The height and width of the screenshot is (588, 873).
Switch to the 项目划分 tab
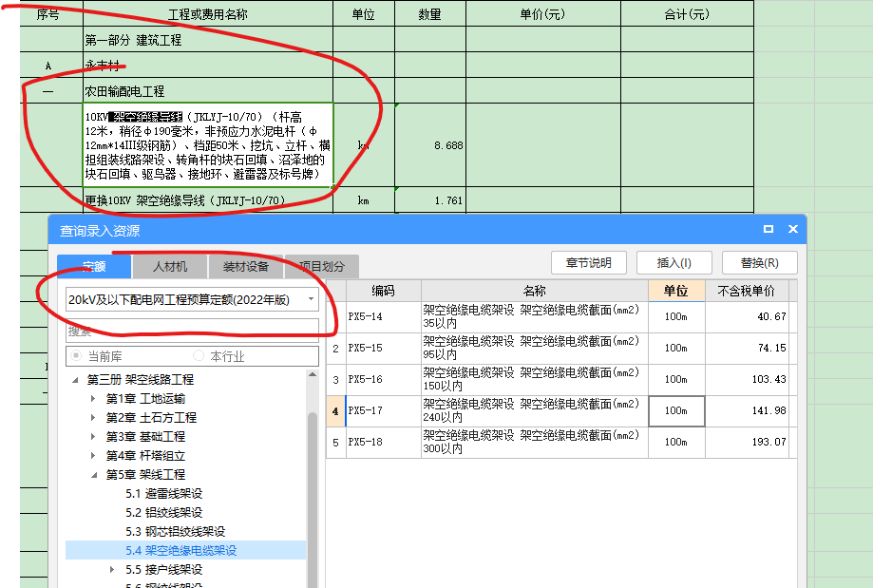322,267
